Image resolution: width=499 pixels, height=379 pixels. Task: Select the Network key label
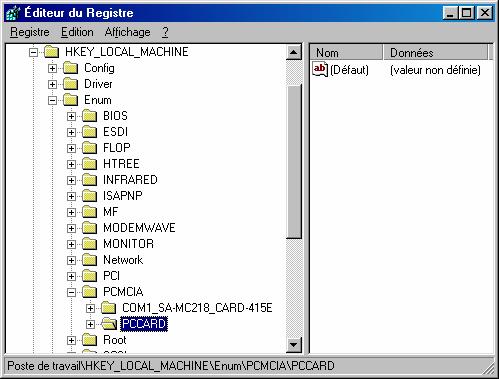click(123, 260)
